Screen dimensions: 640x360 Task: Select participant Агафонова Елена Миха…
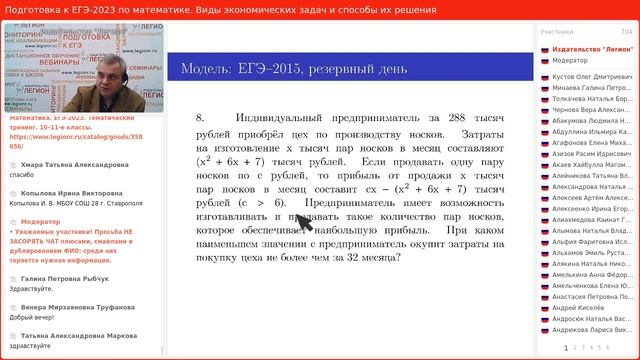click(x=592, y=143)
